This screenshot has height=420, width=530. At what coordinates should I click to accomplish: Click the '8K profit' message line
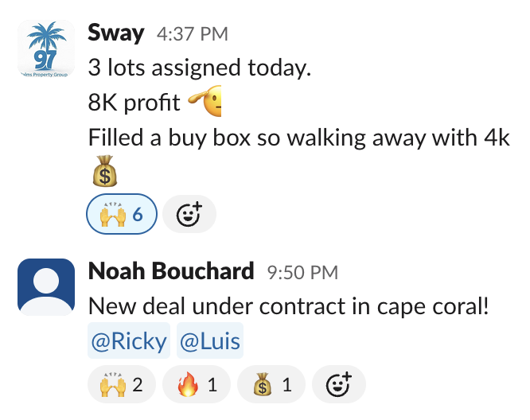[154, 102]
